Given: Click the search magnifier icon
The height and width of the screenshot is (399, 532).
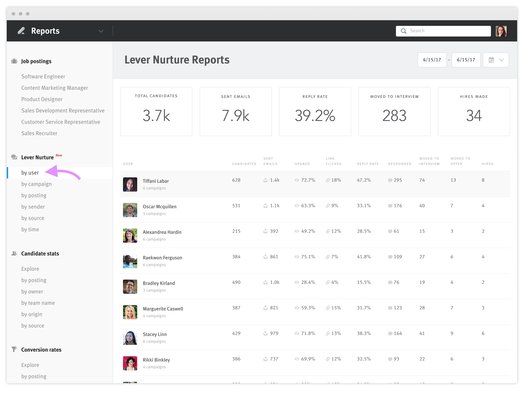Looking at the screenshot, I should [x=404, y=31].
